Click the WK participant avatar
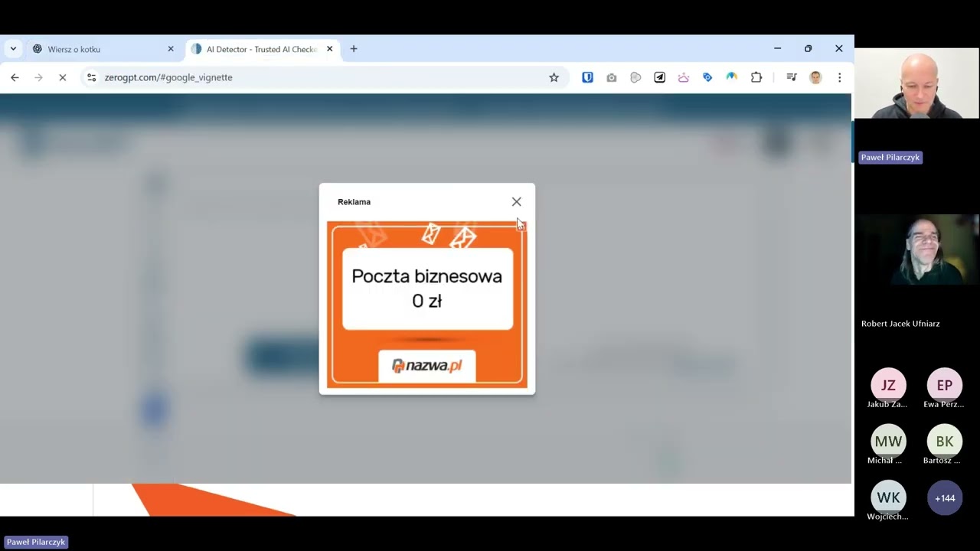The height and width of the screenshot is (551, 980). [x=888, y=497]
